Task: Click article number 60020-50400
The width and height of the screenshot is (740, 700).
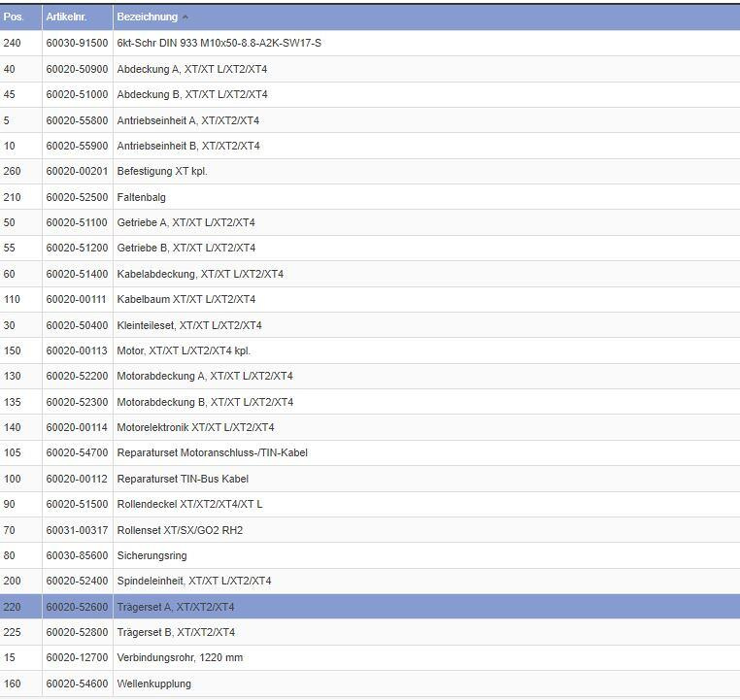Action: (77, 325)
